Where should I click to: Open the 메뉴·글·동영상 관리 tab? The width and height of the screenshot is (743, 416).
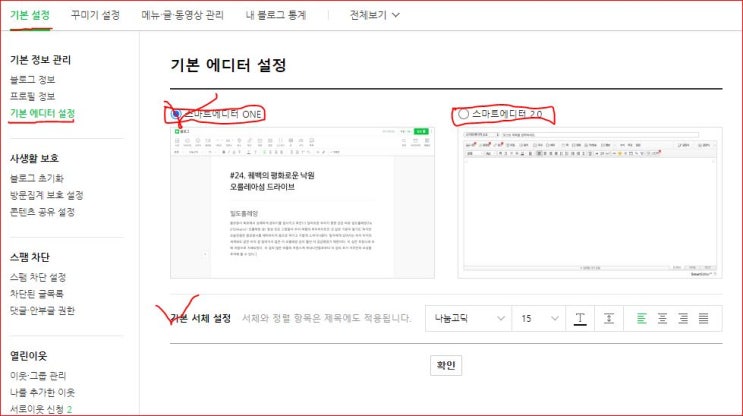click(182, 15)
